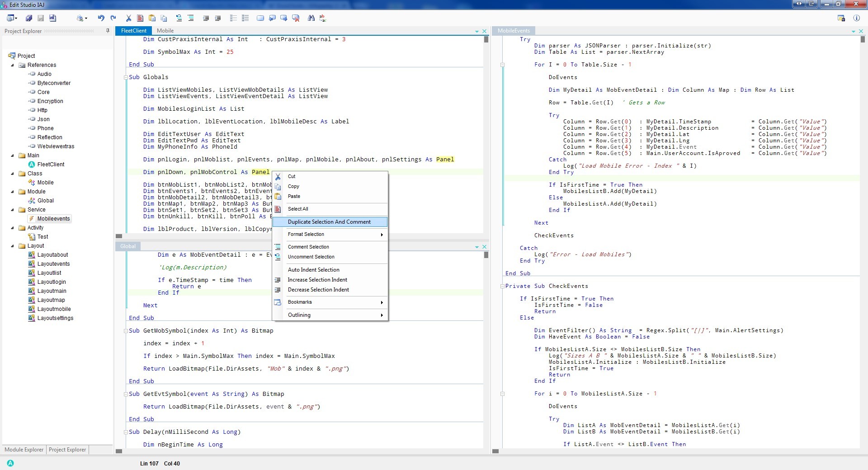This screenshot has height=470, width=868.
Task: Click the FleetClient pane horizontal scrollbar thumb
Action: (x=119, y=236)
